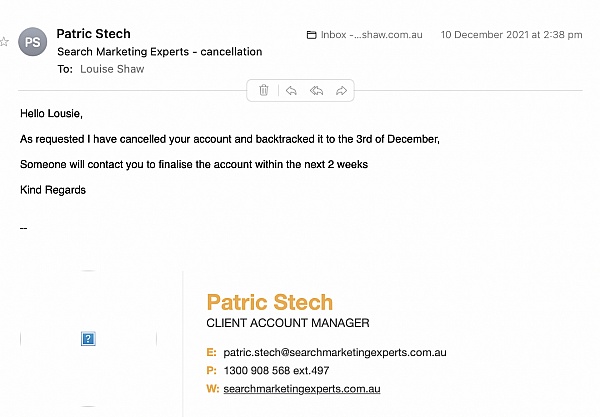Viewport: 600px width, 417px height.
Task: Open searchmarketingexperts.com.au website link
Action: click(x=302, y=389)
